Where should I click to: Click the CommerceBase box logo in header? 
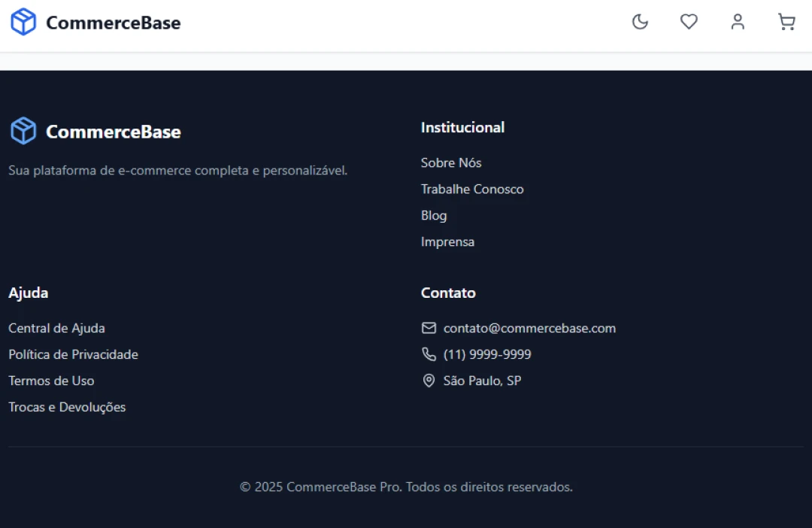(x=23, y=22)
